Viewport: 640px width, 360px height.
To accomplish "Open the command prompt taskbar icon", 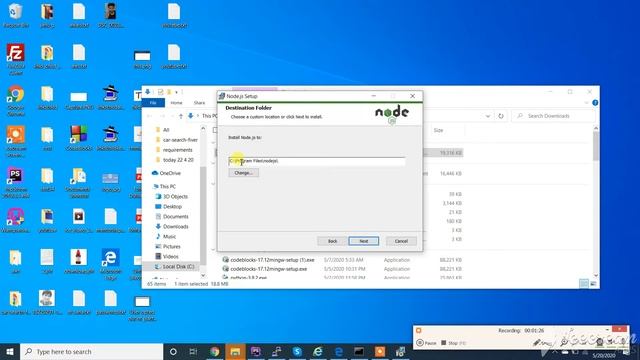I will [x=359, y=351].
